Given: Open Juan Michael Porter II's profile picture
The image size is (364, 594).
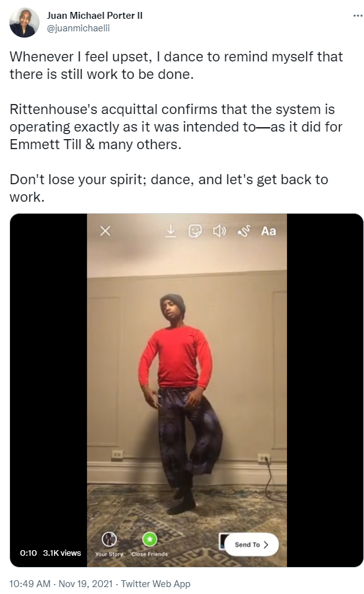Looking at the screenshot, I should (x=24, y=22).
